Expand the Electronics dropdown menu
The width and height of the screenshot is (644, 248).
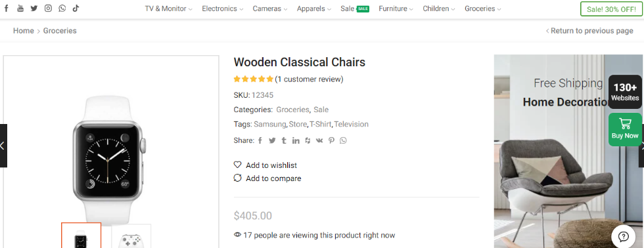click(x=223, y=9)
